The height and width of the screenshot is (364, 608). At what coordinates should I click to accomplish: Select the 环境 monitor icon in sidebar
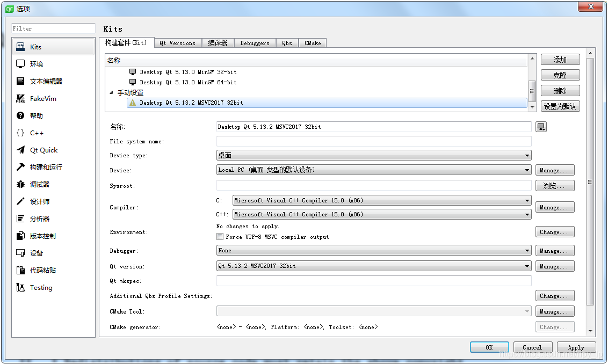click(x=20, y=64)
